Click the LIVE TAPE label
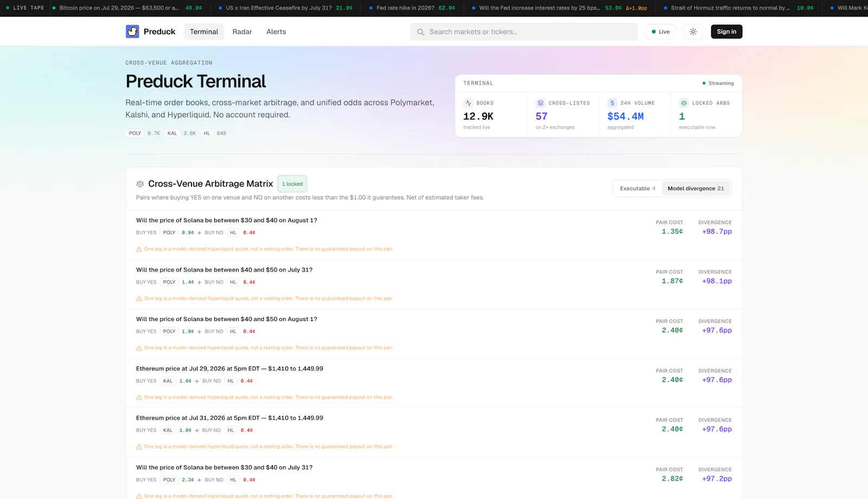The width and height of the screenshot is (868, 499). [x=29, y=8]
